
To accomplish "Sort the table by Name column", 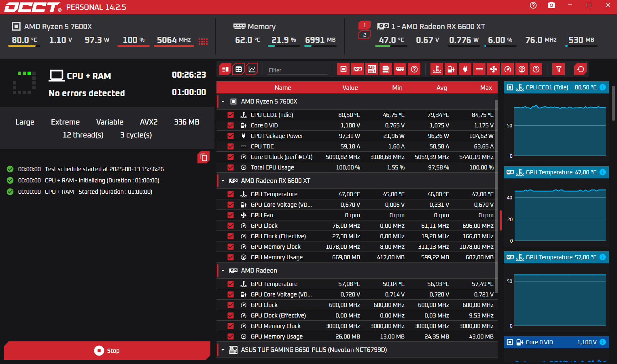I will pos(283,88).
